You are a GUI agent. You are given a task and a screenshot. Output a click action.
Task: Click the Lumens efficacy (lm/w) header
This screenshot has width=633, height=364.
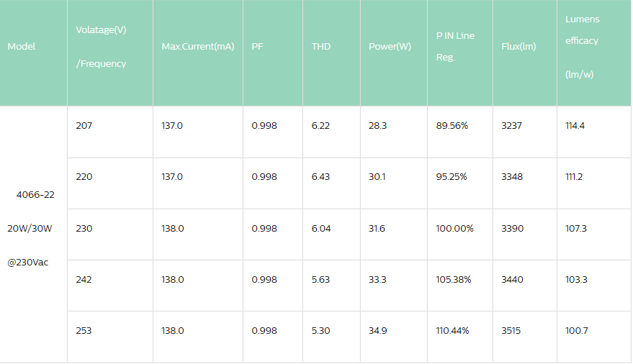click(x=582, y=47)
